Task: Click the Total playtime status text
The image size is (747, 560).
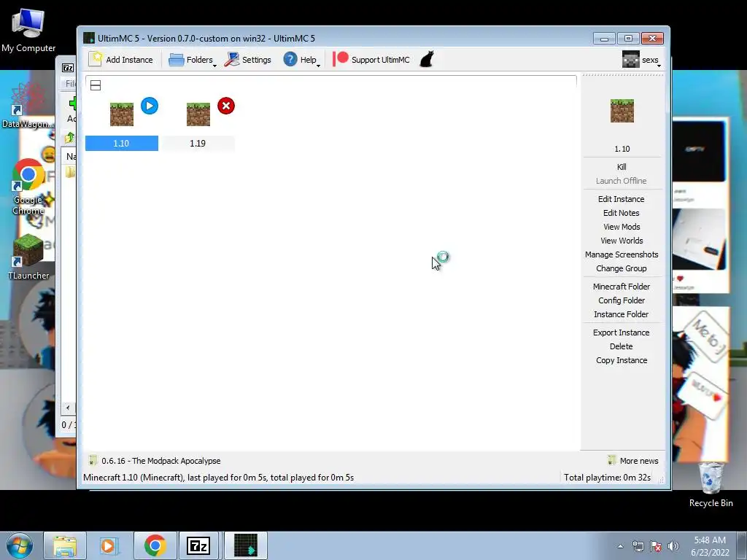Action: [x=607, y=477]
